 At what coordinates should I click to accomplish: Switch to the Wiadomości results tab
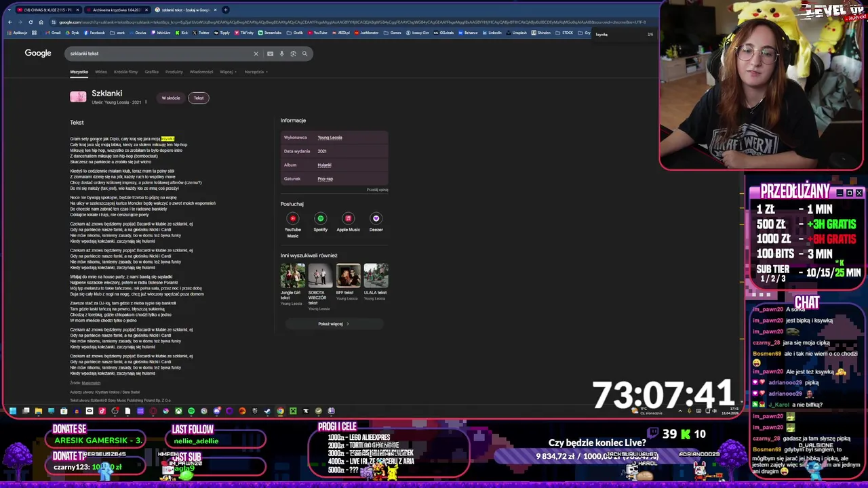(201, 72)
